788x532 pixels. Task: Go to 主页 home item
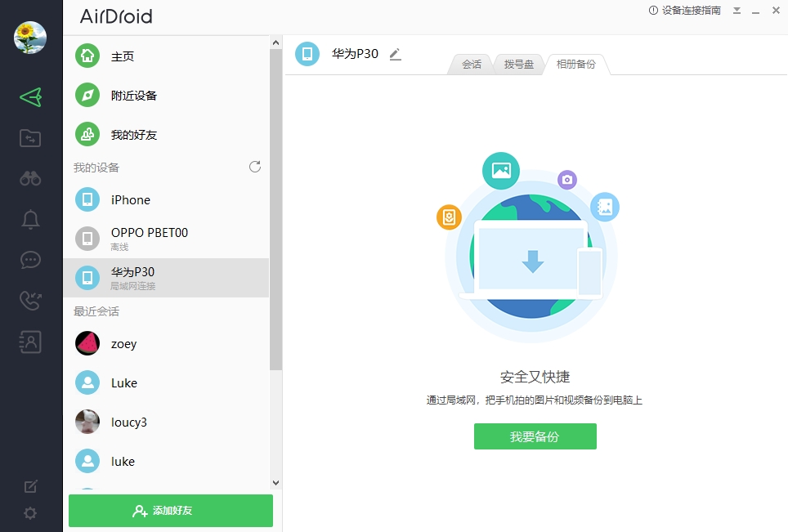[166, 56]
